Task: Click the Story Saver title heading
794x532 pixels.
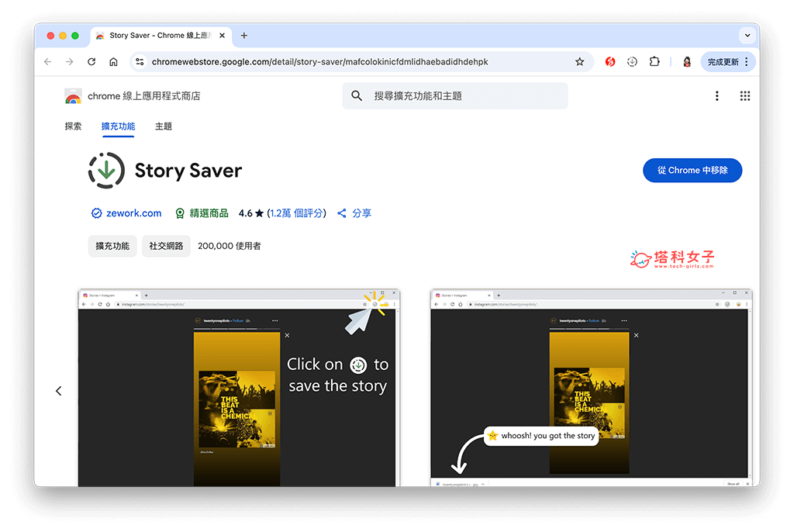Action: [188, 171]
